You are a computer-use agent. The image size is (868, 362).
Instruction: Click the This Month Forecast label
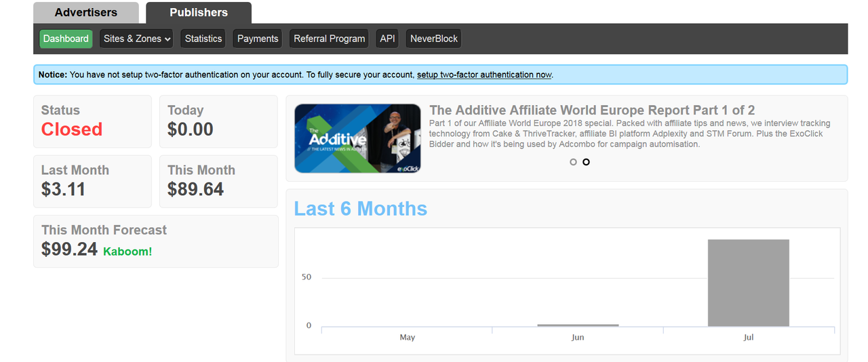(104, 230)
